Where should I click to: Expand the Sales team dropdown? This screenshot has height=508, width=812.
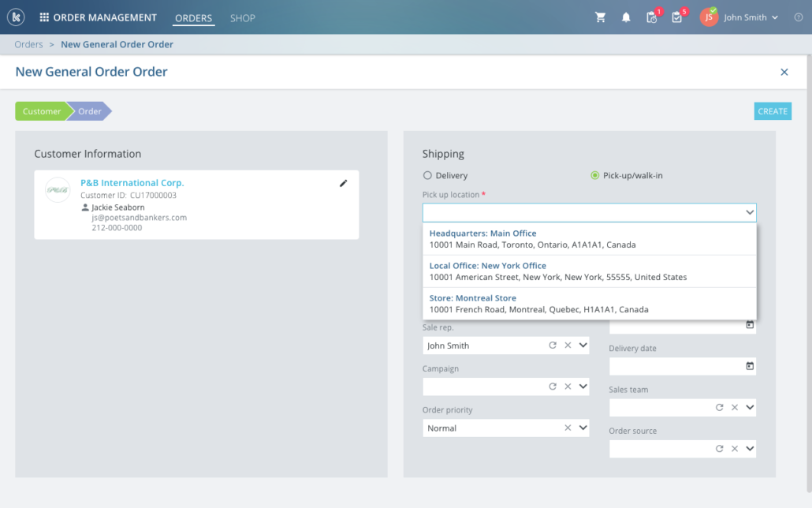point(750,408)
